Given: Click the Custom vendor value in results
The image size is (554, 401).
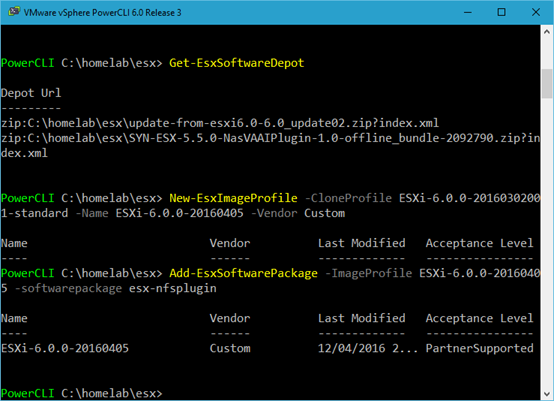Looking at the screenshot, I should click(x=230, y=348).
